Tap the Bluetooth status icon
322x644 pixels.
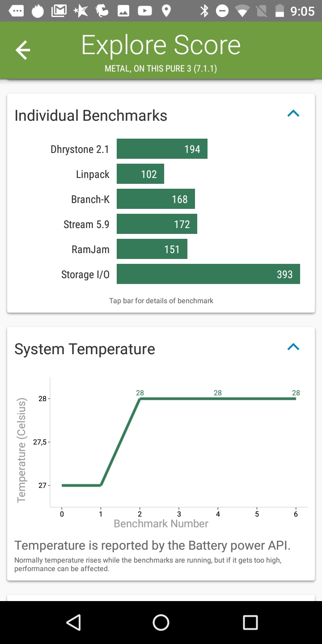(x=204, y=11)
